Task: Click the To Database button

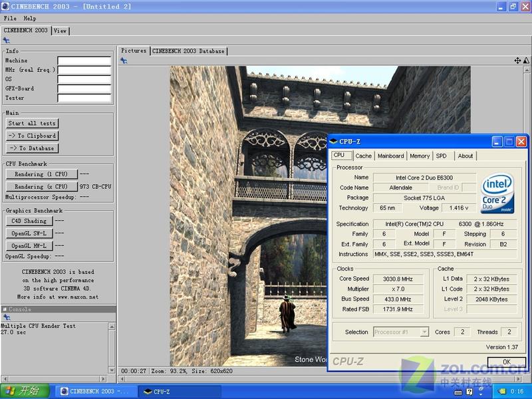Action: click(32, 148)
